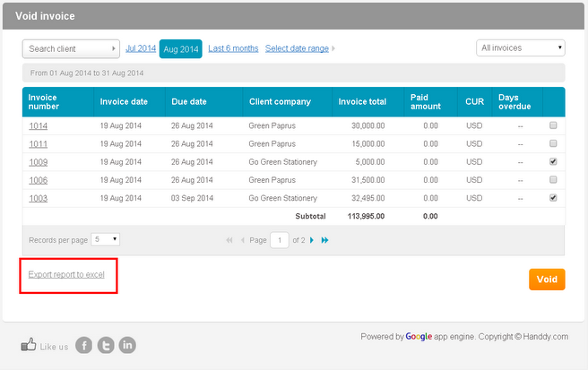Click the date range text From 01 Aug 2014
The image size is (588, 370).
click(87, 73)
